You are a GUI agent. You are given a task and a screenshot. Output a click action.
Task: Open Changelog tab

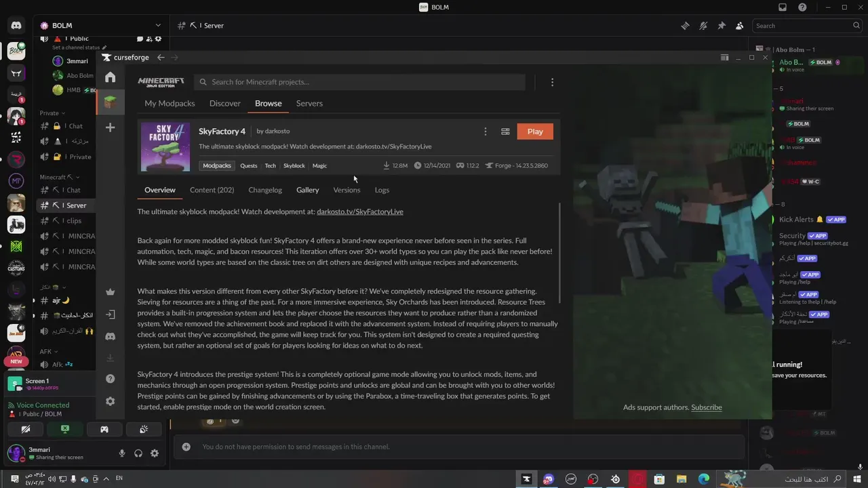click(x=265, y=190)
